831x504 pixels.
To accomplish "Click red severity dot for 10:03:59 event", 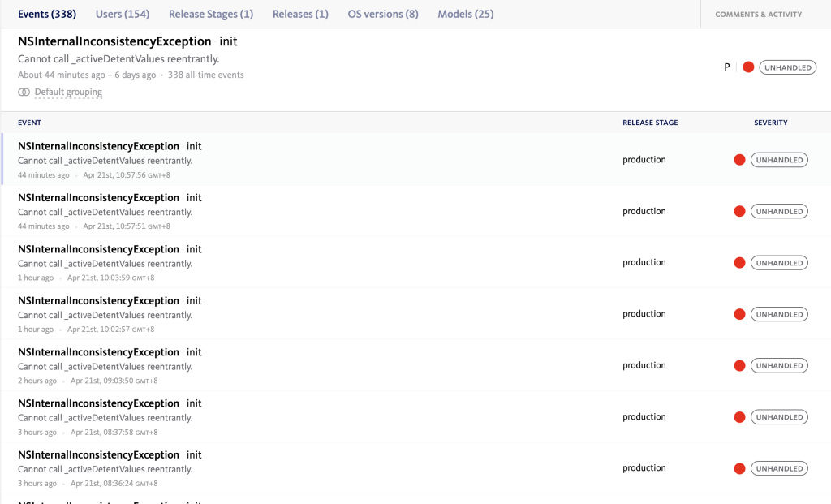I will (x=739, y=263).
